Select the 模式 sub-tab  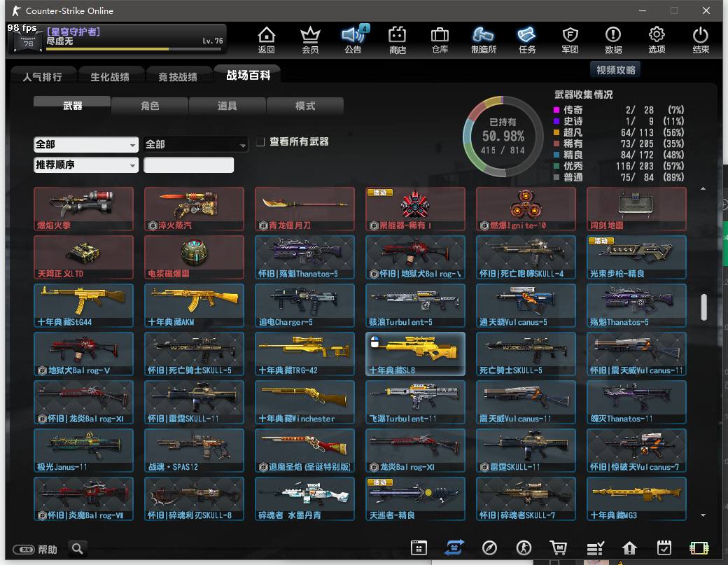[305, 106]
